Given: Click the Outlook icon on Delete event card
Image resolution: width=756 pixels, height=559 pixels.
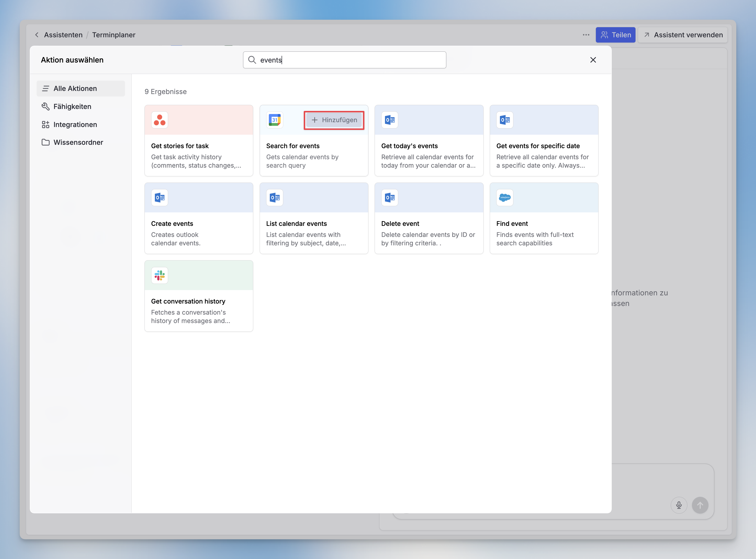Looking at the screenshot, I should (390, 198).
